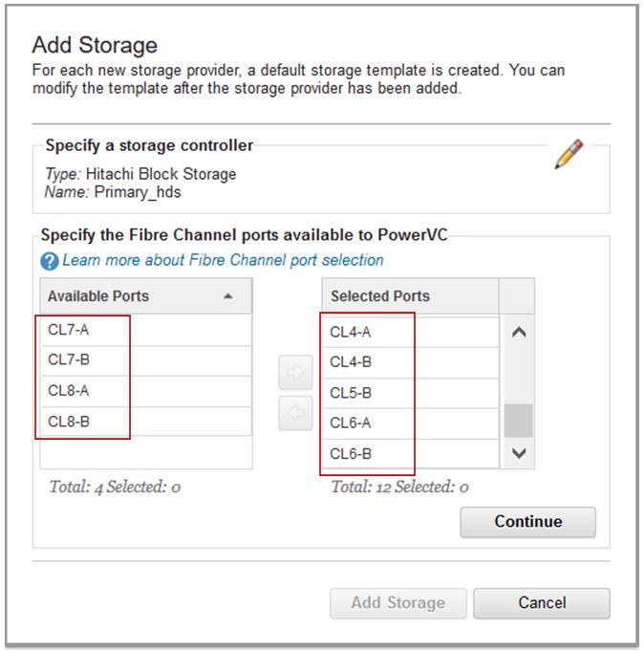Select port CL7-B in the Available Ports list
This screenshot has height=651, width=644.
(x=146, y=360)
